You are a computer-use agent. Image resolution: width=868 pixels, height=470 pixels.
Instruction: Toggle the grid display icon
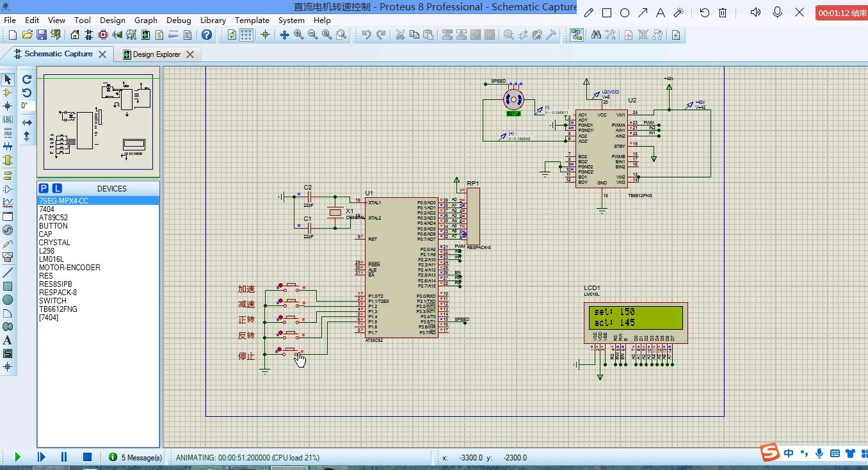pyautogui.click(x=246, y=35)
